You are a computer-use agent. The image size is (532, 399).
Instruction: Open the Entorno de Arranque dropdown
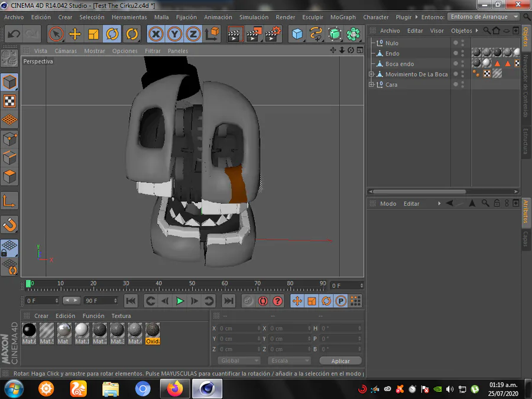pos(484,17)
